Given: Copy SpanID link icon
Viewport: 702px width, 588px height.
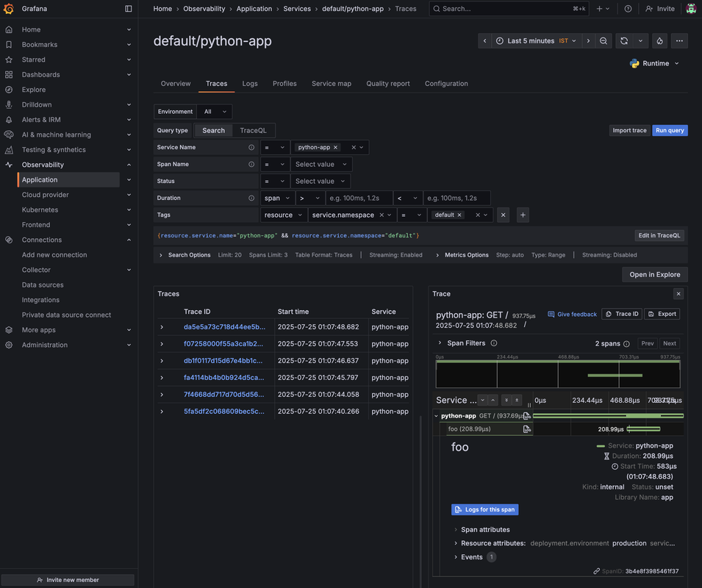Looking at the screenshot, I should pyautogui.click(x=596, y=571).
